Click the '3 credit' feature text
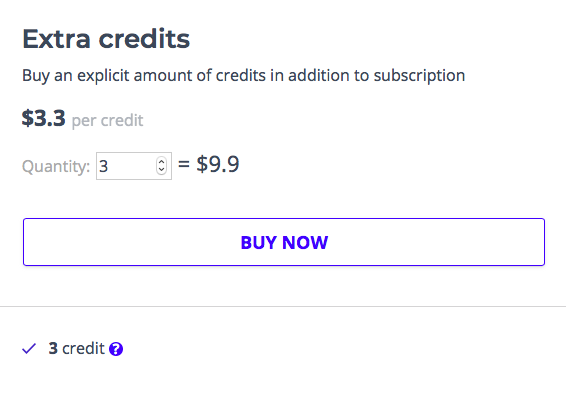The image size is (566, 398). click(x=77, y=349)
